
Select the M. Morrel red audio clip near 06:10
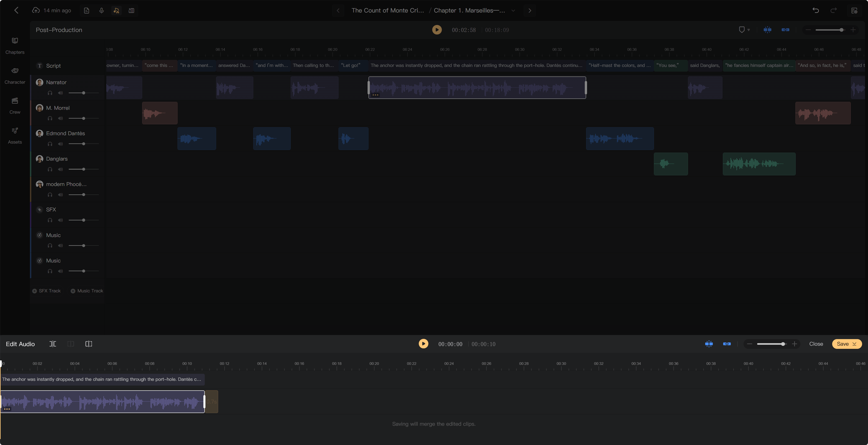click(x=160, y=113)
